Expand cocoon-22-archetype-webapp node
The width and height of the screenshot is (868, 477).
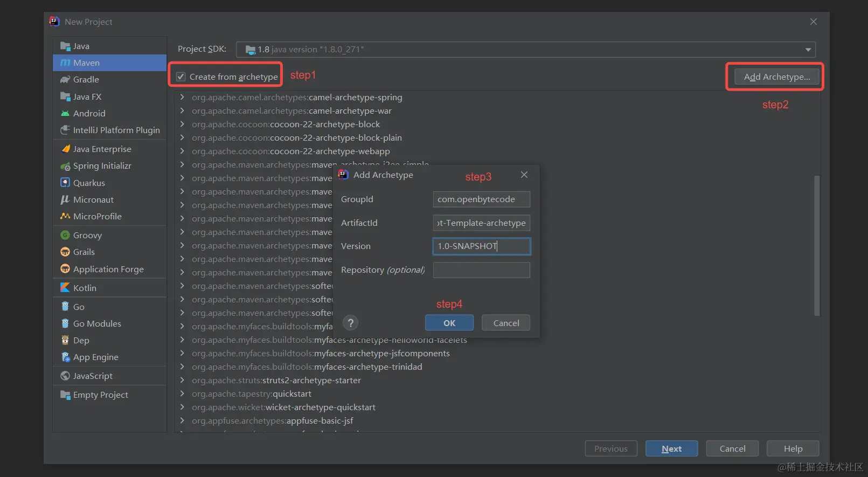pos(182,151)
